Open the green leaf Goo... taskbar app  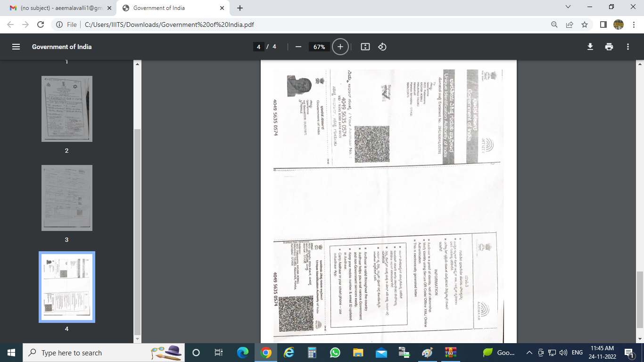499,353
